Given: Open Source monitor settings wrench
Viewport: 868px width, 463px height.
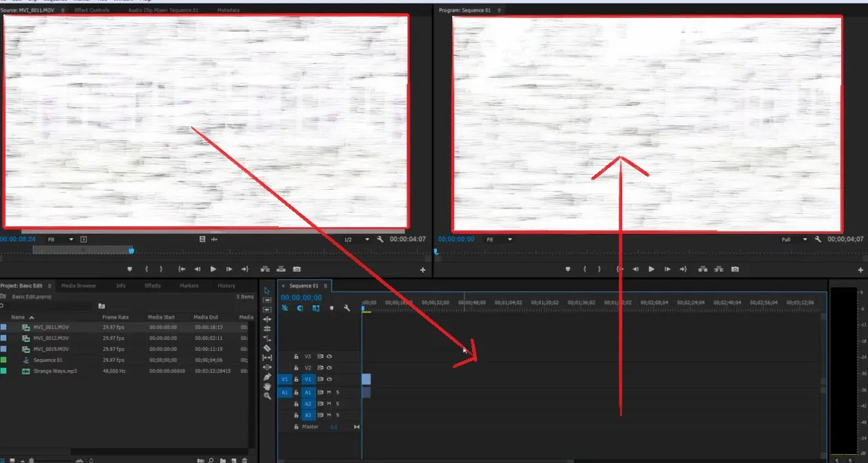Looking at the screenshot, I should click(380, 239).
